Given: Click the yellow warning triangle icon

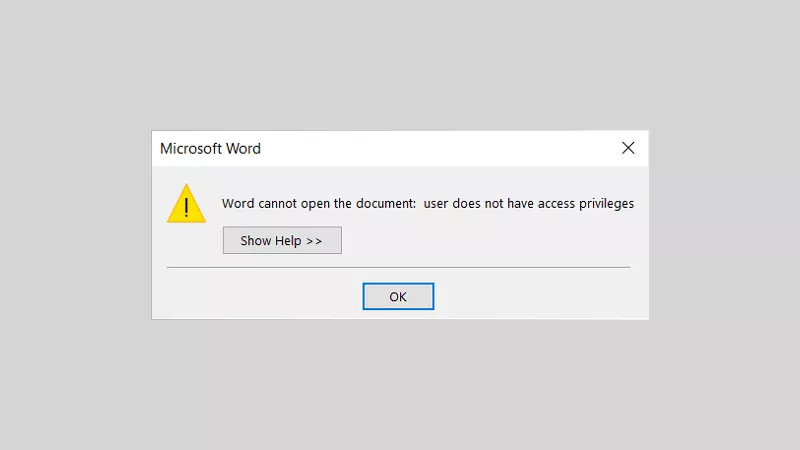Looking at the screenshot, I should [186, 204].
